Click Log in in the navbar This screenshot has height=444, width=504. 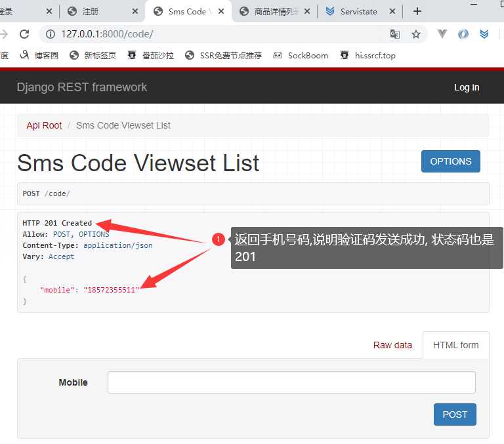(467, 87)
